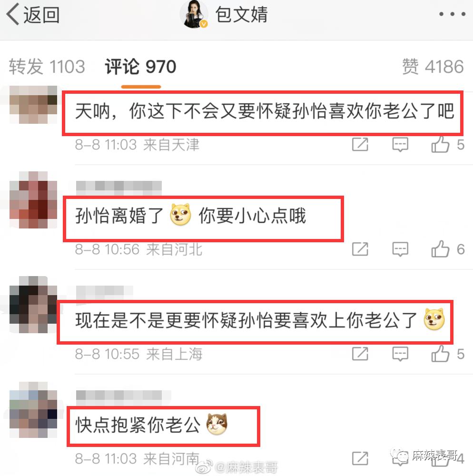
Task: Repost the comment from 上海
Action: point(360,354)
